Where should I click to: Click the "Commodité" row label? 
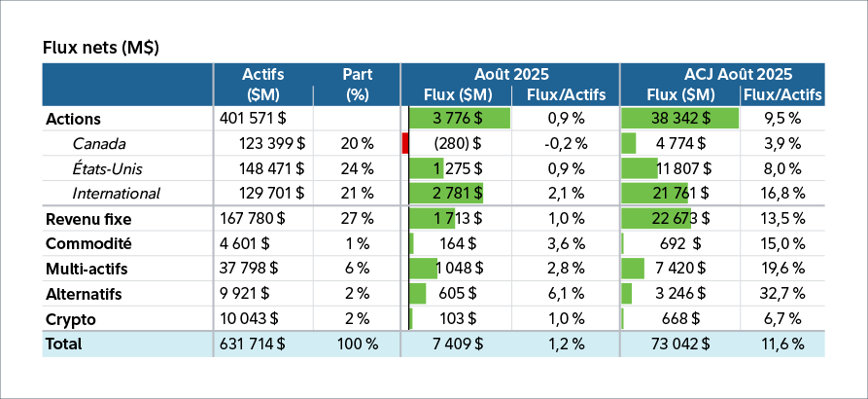coord(88,243)
